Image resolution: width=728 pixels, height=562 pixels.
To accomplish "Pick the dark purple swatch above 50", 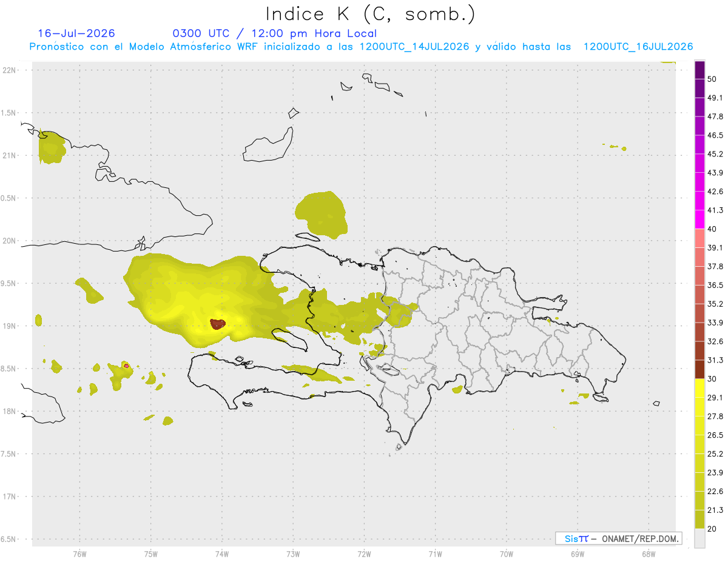I will [x=699, y=70].
